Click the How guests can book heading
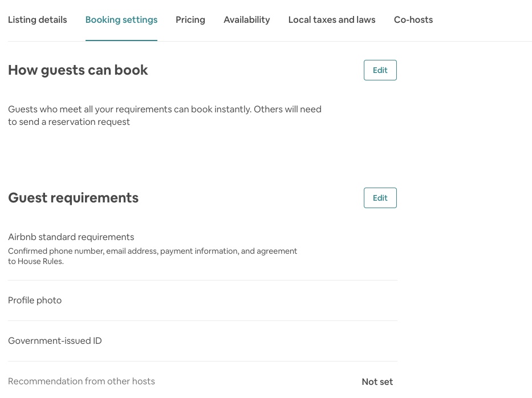532x398 pixels. click(78, 70)
